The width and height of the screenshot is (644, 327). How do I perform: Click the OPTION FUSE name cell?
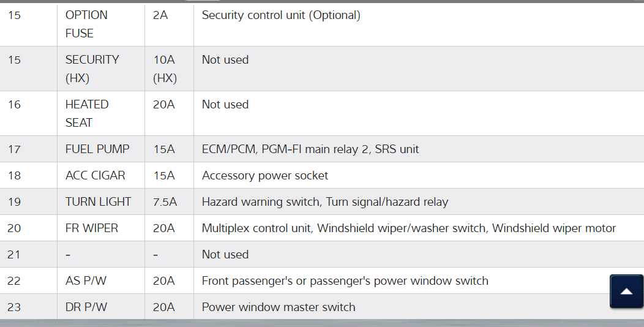(86, 24)
